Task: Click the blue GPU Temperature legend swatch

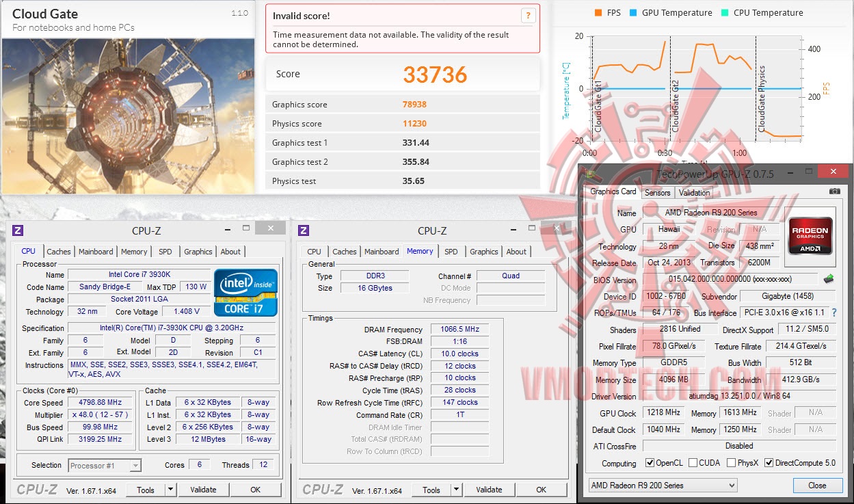Action: (x=632, y=13)
